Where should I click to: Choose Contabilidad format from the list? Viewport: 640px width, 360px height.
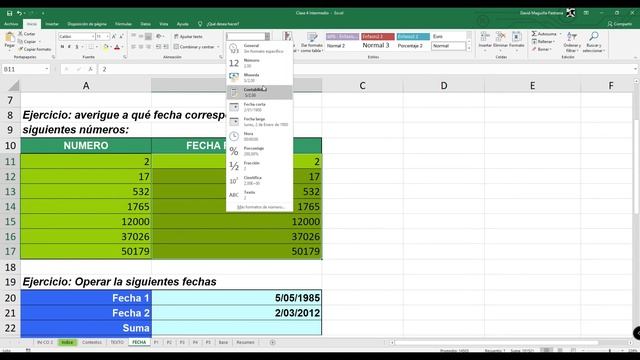coord(260,92)
